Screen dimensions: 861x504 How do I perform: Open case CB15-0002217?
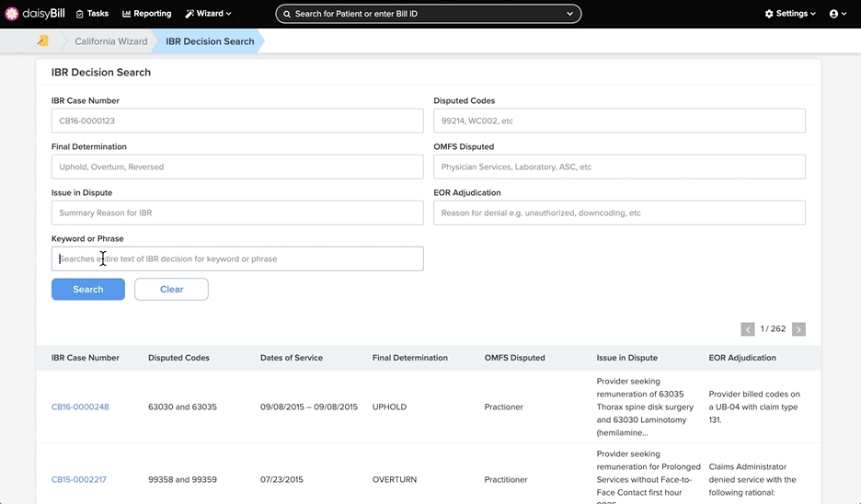click(x=79, y=479)
